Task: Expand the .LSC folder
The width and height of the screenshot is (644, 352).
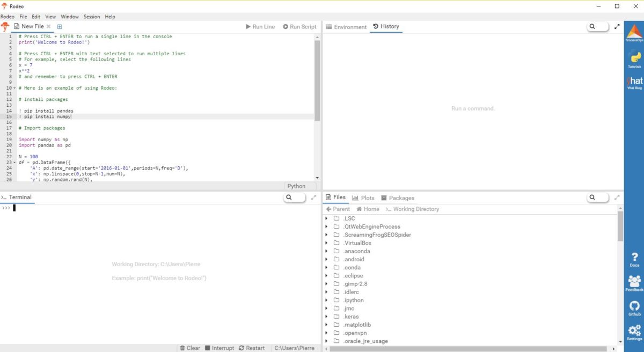Action: pyautogui.click(x=327, y=218)
